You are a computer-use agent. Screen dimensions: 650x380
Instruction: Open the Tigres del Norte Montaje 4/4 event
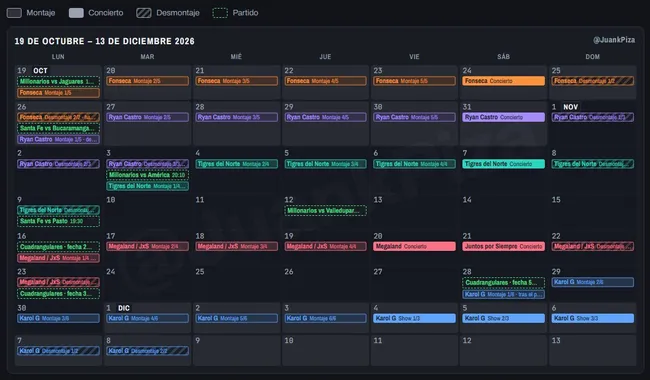415,164
